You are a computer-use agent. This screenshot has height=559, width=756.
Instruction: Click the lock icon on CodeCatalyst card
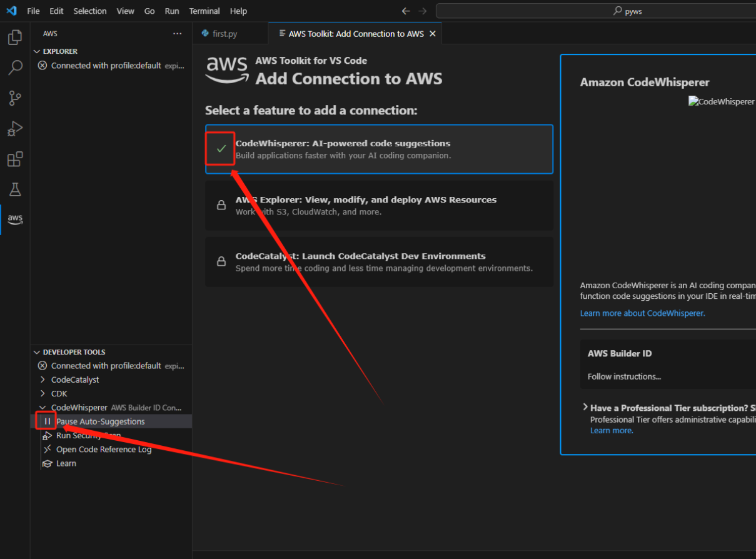[221, 261]
